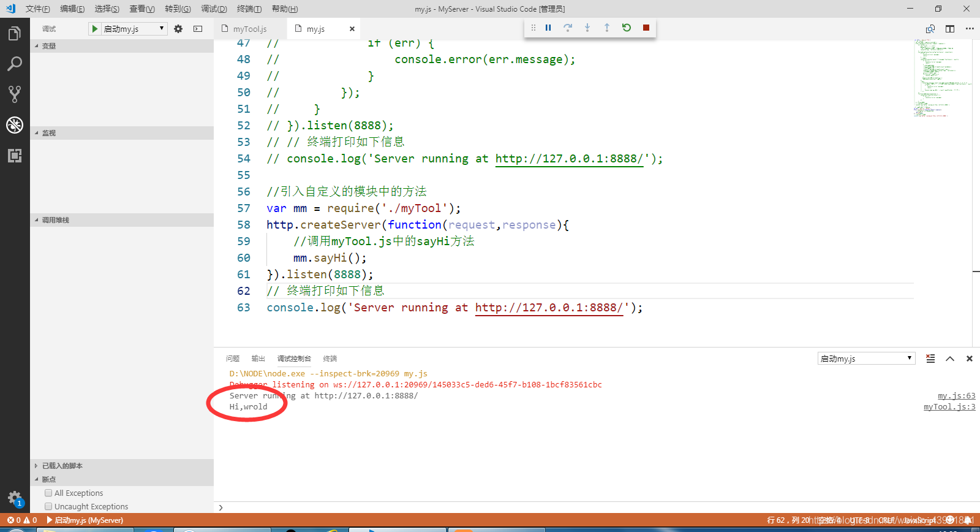The image size is (980, 532).
Task: Collapse the 断点 section
Action: click(x=122, y=479)
